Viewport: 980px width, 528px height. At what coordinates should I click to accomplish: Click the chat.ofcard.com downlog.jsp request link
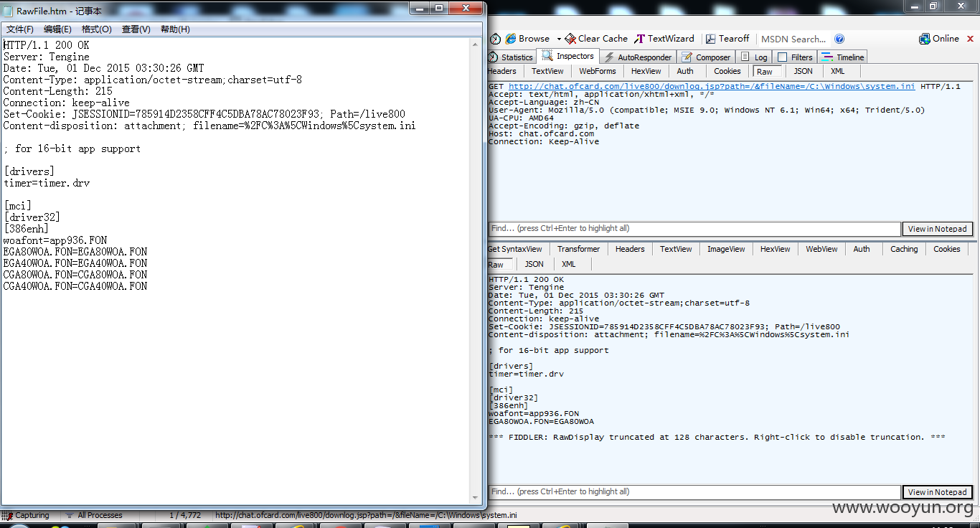click(x=712, y=86)
